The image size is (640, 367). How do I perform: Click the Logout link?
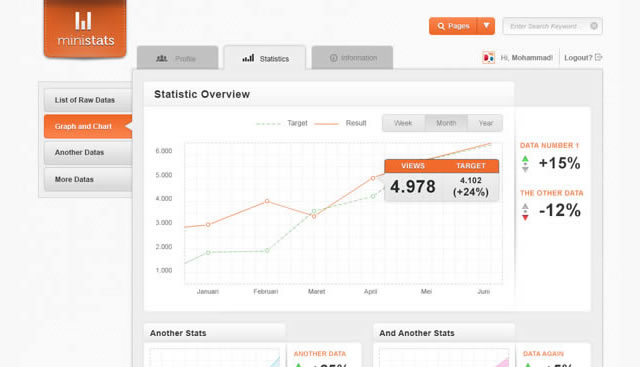(578, 58)
